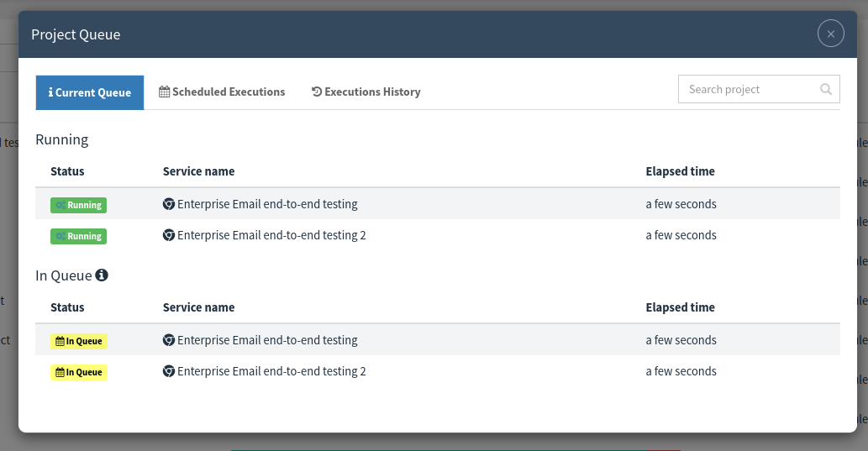Open the Executions History tab
Viewport: 868px width, 451px height.
coord(366,92)
